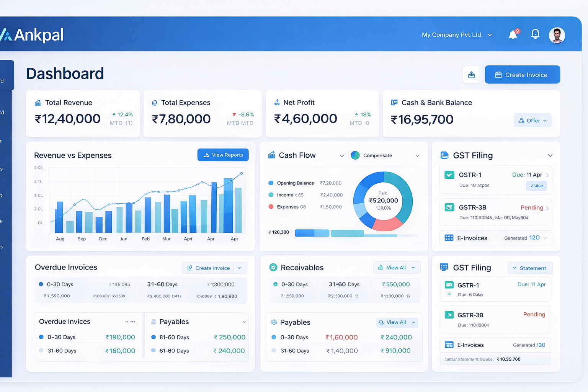Click the cash flow progress bar
Image resolution: width=588 pixels, height=392 pixels.
[312, 233]
